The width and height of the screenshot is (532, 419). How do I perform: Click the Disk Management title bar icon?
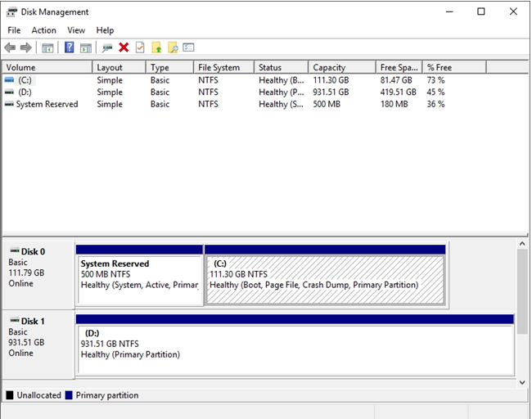click(12, 12)
